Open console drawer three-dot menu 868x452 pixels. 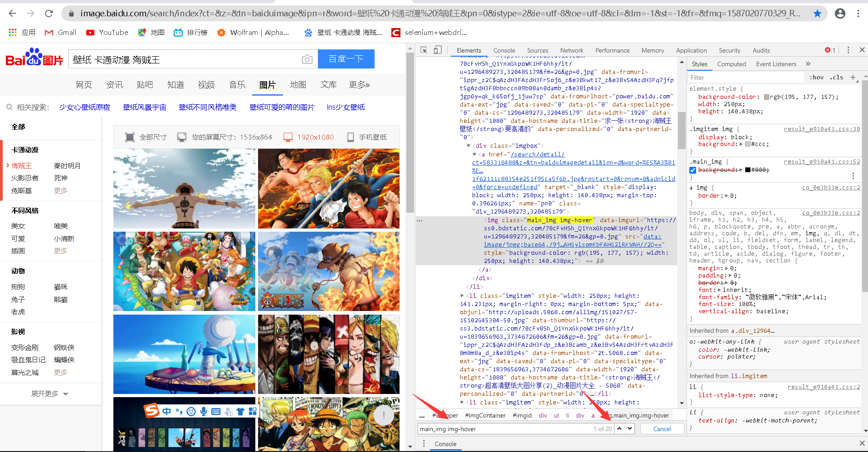pos(424,443)
